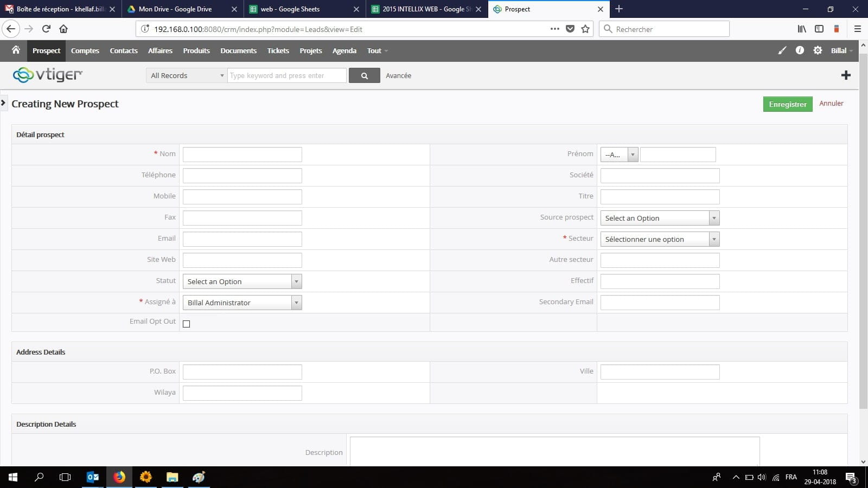Click the Firefox bookmark star icon
This screenshot has width=868, height=488.
[585, 29]
